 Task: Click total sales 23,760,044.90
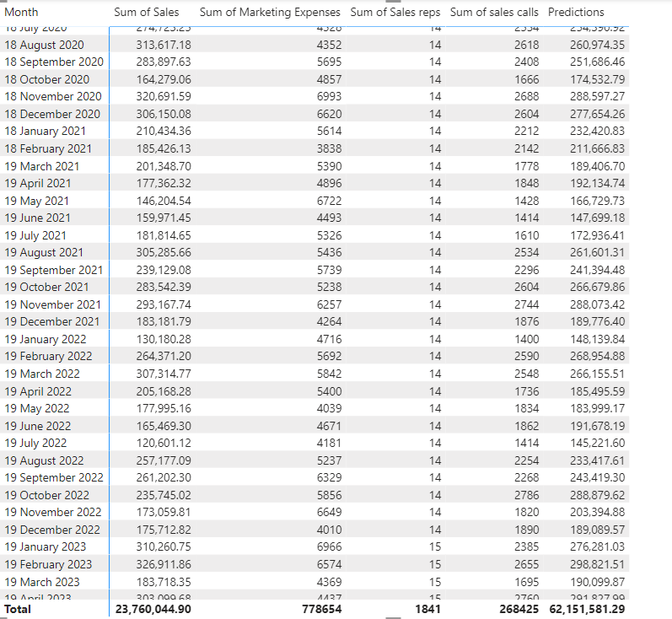click(x=153, y=609)
